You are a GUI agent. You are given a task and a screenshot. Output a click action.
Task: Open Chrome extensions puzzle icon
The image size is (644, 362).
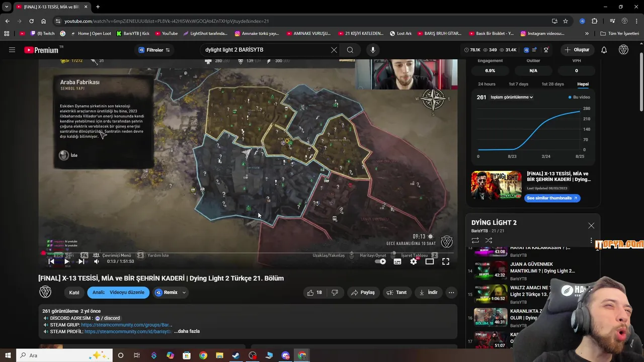click(x=595, y=21)
